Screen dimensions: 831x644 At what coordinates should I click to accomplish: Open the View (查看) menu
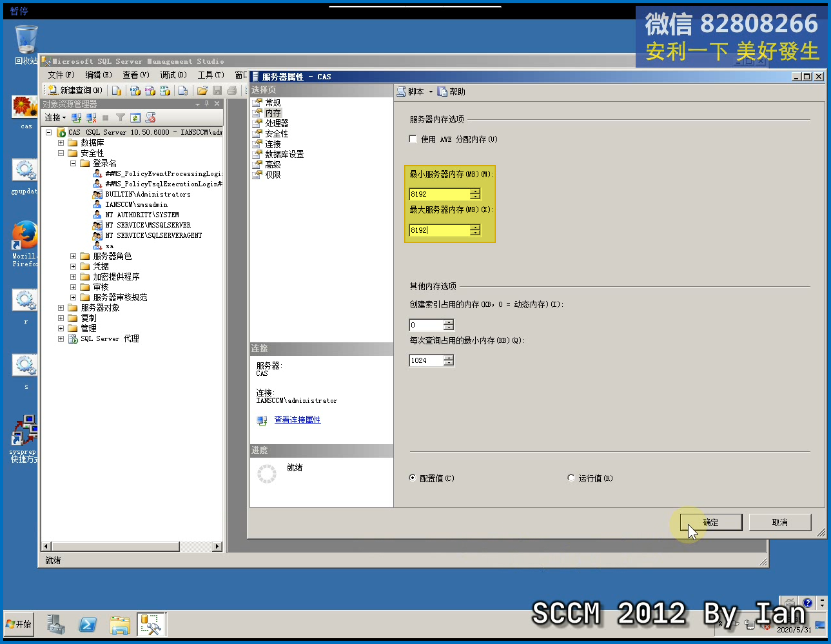click(136, 75)
